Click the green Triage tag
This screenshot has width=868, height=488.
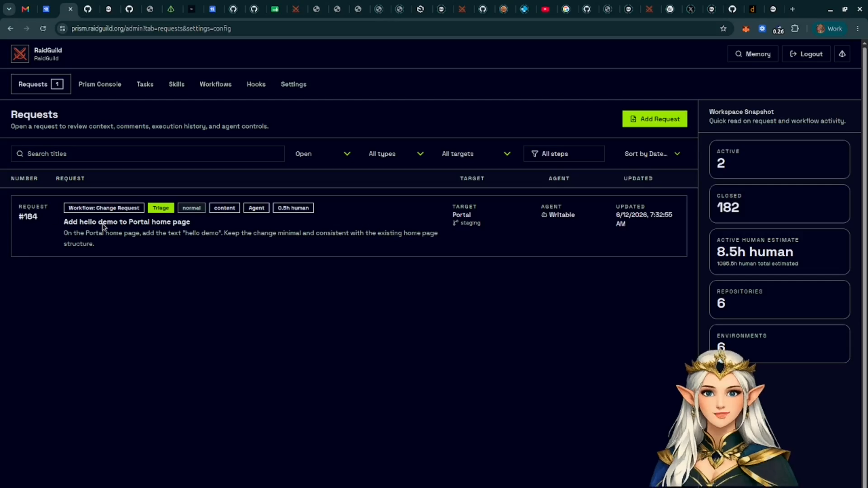(161, 208)
